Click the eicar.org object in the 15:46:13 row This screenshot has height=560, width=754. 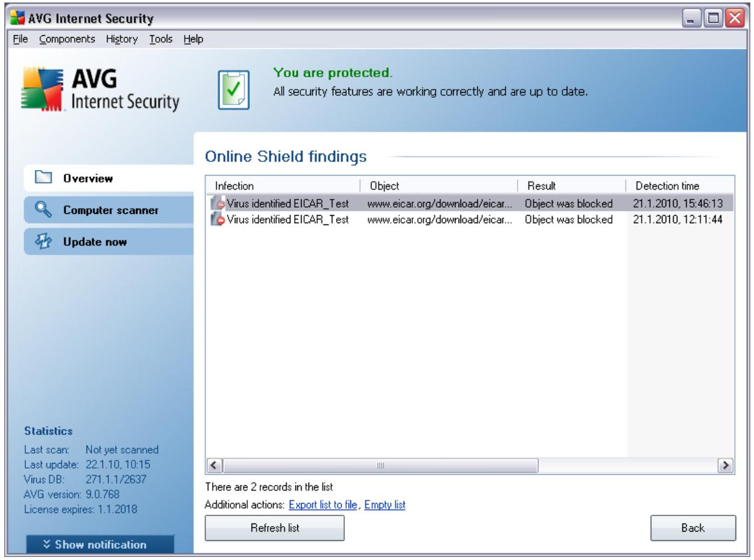click(x=440, y=203)
